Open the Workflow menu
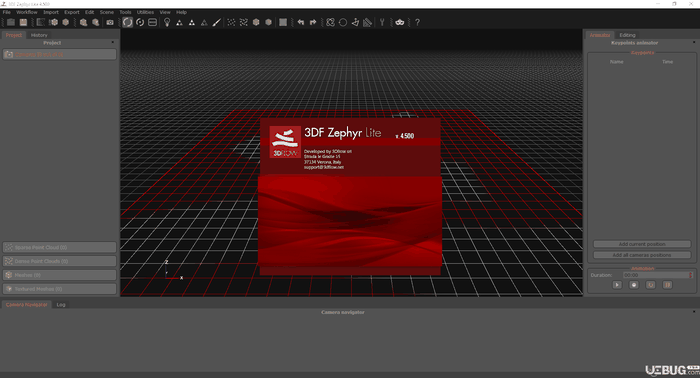 (27, 12)
